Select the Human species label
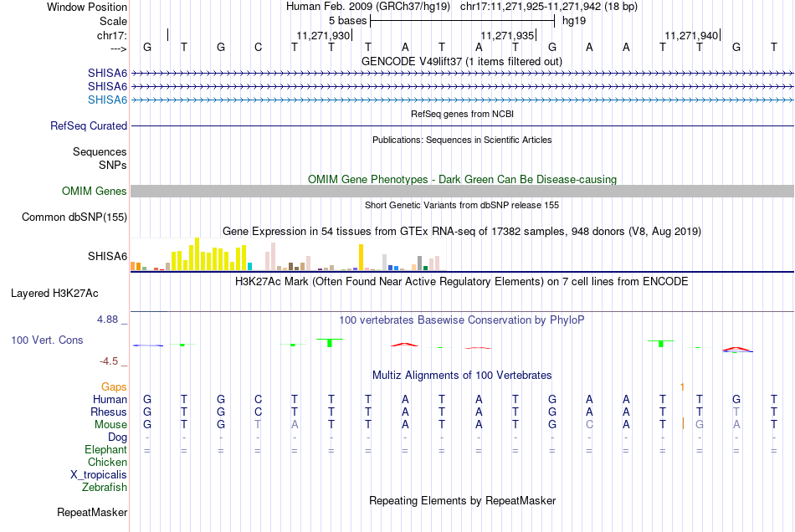 [x=110, y=399]
